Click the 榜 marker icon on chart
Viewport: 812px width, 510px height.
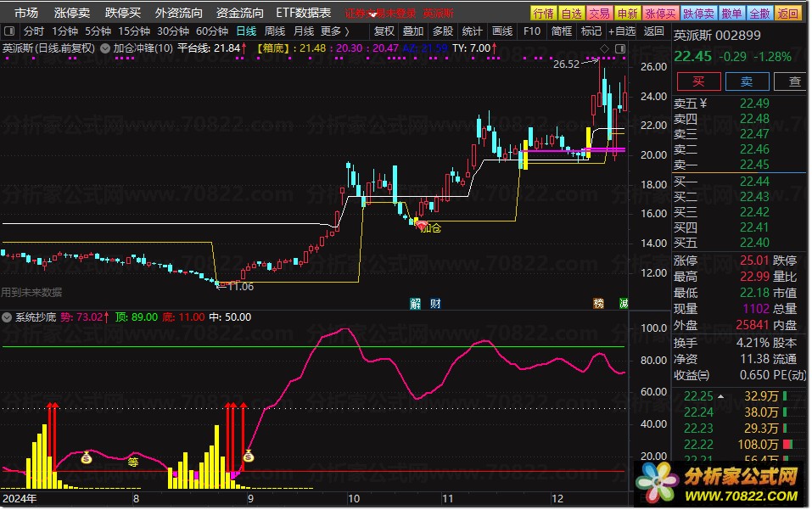[x=599, y=304]
